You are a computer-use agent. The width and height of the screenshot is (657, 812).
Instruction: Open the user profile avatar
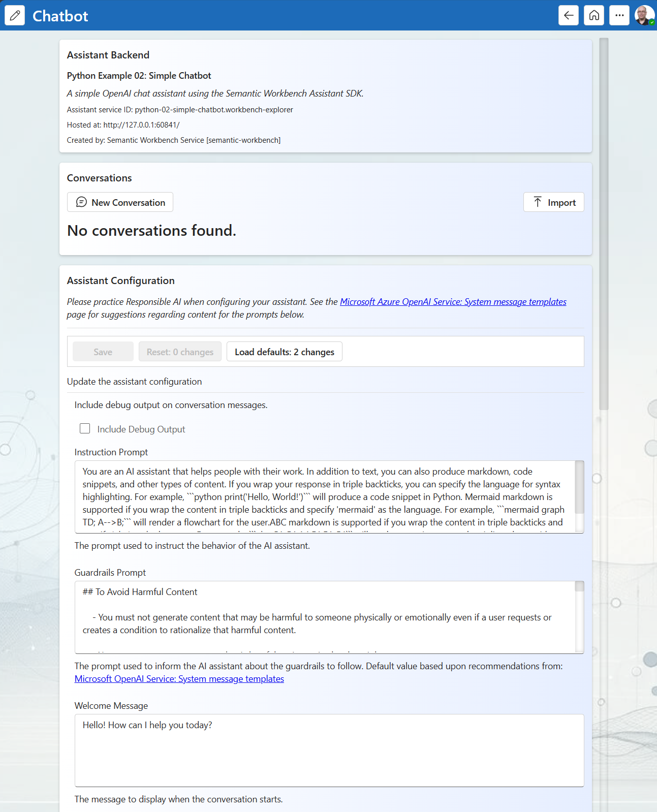(x=644, y=15)
